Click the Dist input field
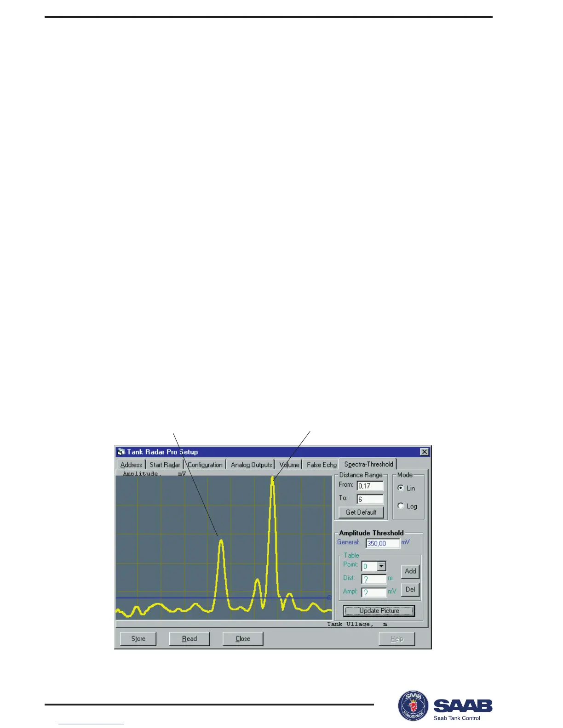 click(374, 579)
